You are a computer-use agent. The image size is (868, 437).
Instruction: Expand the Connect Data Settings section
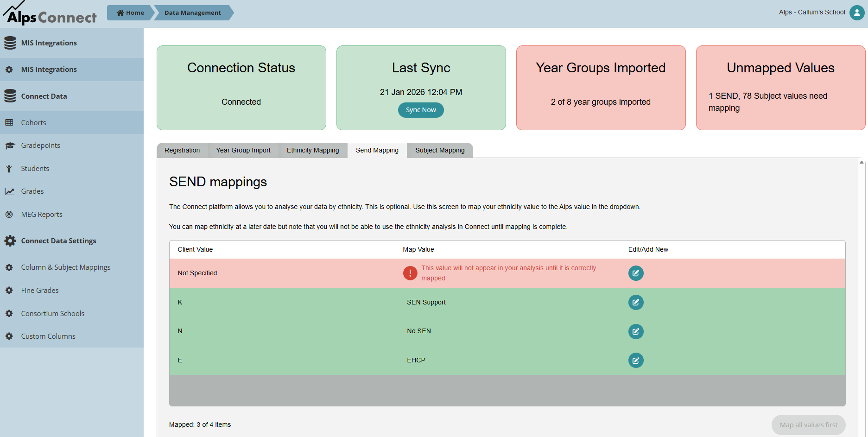pyautogui.click(x=58, y=241)
